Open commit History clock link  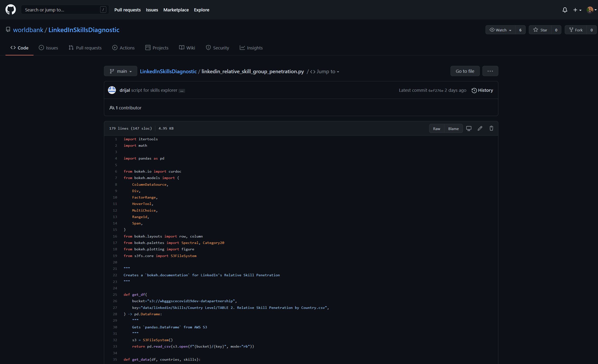[482, 90]
